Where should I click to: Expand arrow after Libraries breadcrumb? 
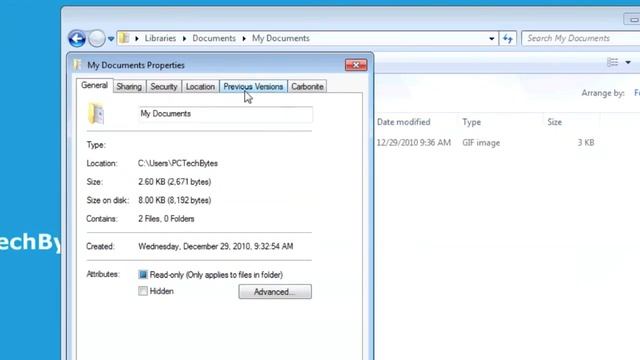(x=184, y=39)
